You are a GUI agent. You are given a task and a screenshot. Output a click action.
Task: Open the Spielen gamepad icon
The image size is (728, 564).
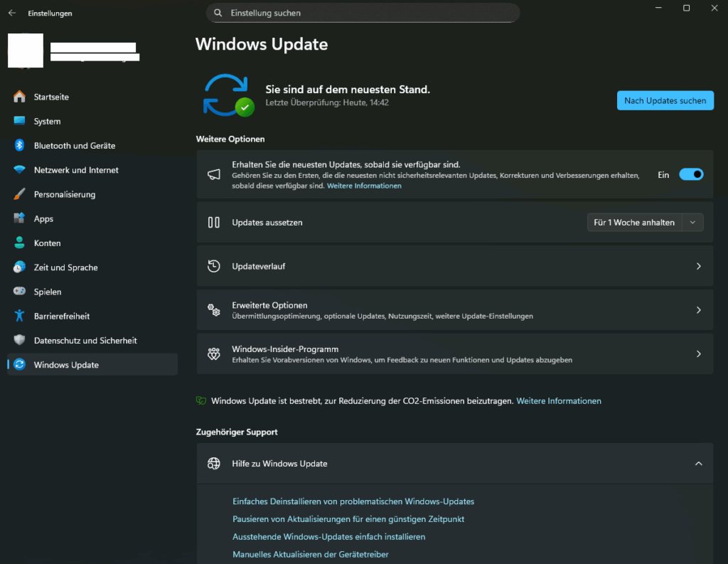19,292
